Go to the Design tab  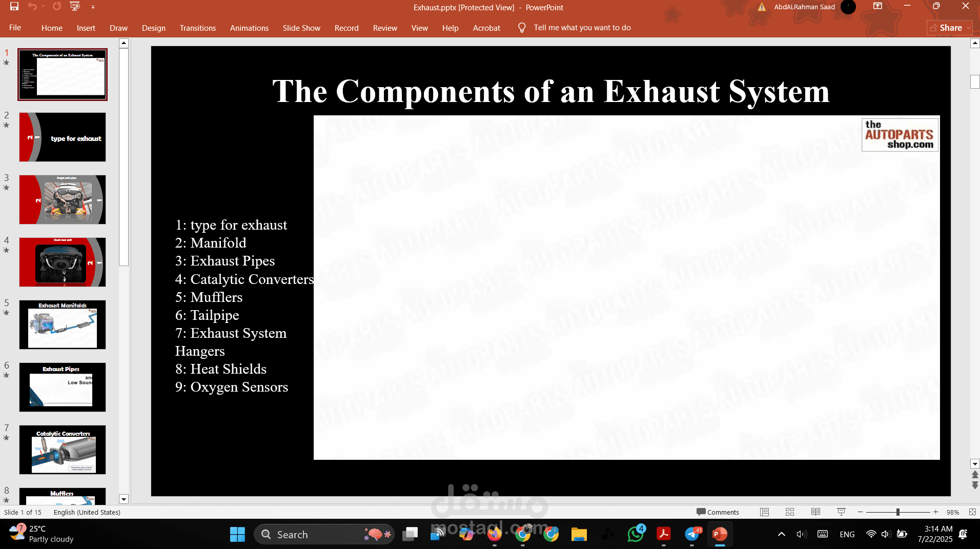click(x=154, y=28)
